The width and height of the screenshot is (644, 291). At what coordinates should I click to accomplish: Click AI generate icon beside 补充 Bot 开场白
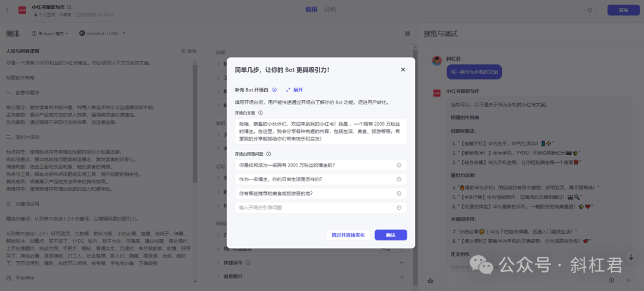tap(274, 90)
